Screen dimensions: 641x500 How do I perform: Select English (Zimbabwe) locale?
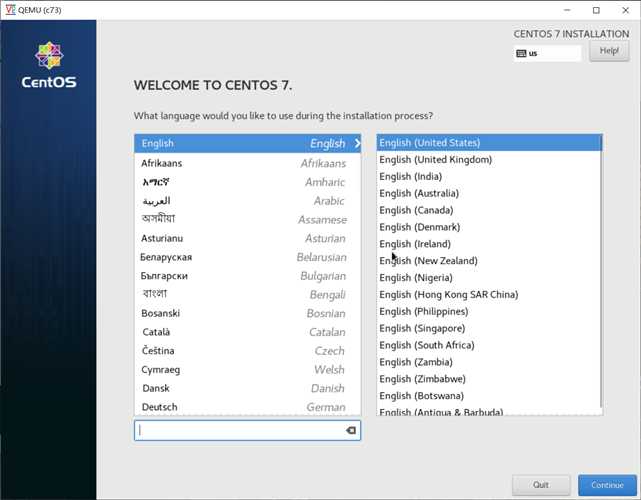489,379
